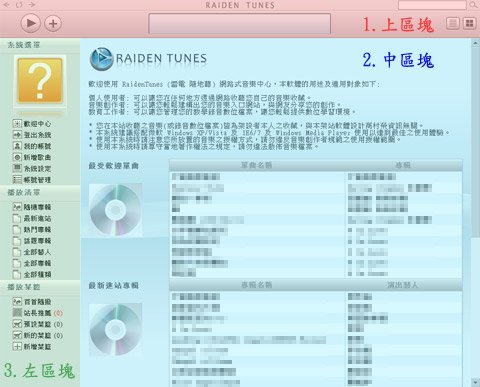This screenshot has height=387, width=480.
Task: Click the round play button in top toolbar
Action: 30,23
